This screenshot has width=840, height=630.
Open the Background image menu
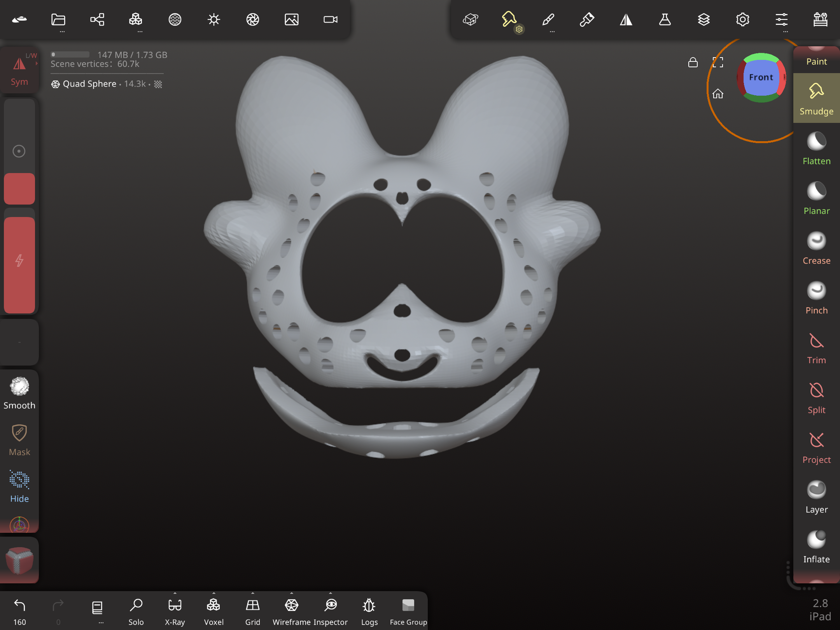coord(292,19)
